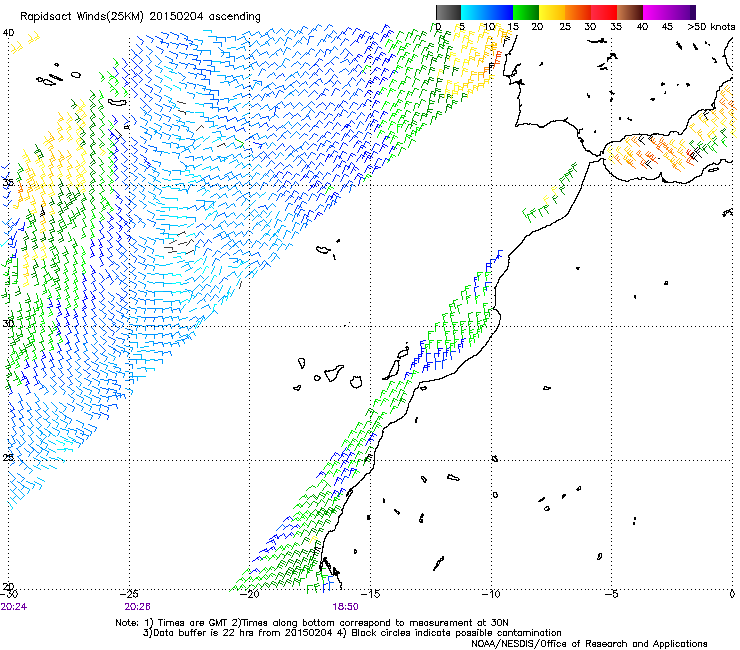This screenshot has width=740, height=650.
Task: Click the '30' latitude axis label
Action: pyautogui.click(x=8, y=324)
